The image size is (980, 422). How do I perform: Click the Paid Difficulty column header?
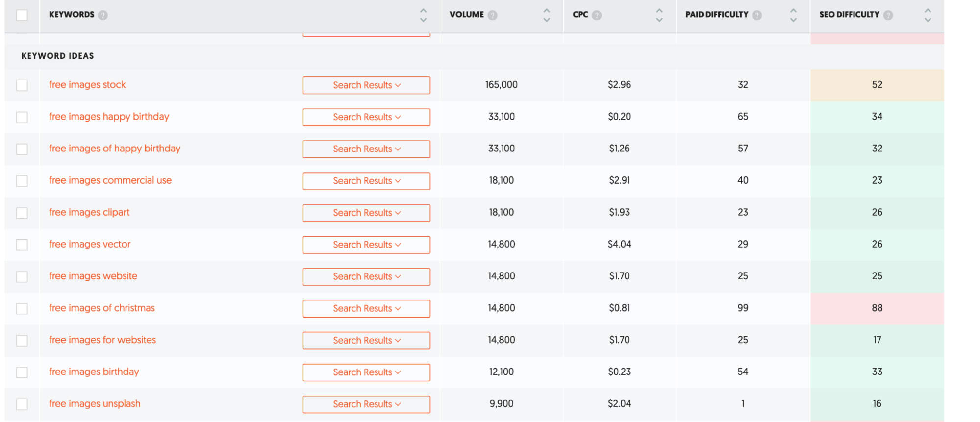click(716, 15)
